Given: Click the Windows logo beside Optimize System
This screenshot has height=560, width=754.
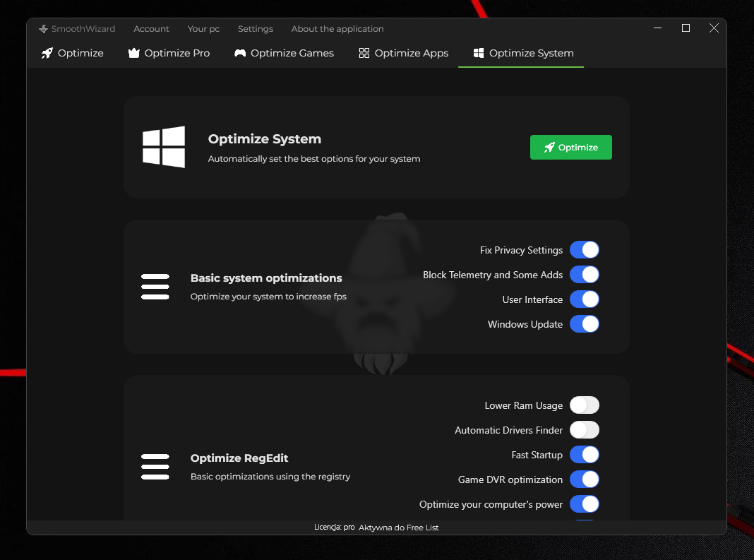Looking at the screenshot, I should click(x=164, y=146).
